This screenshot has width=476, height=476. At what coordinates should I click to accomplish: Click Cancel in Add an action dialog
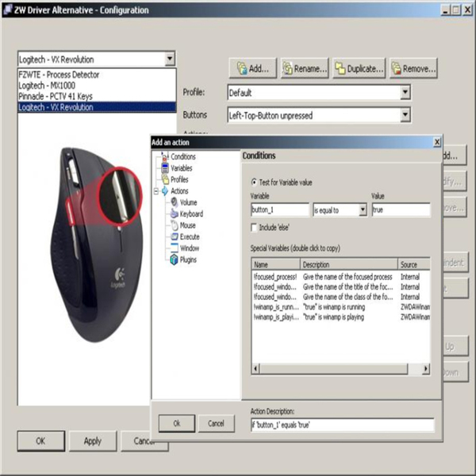tap(216, 424)
